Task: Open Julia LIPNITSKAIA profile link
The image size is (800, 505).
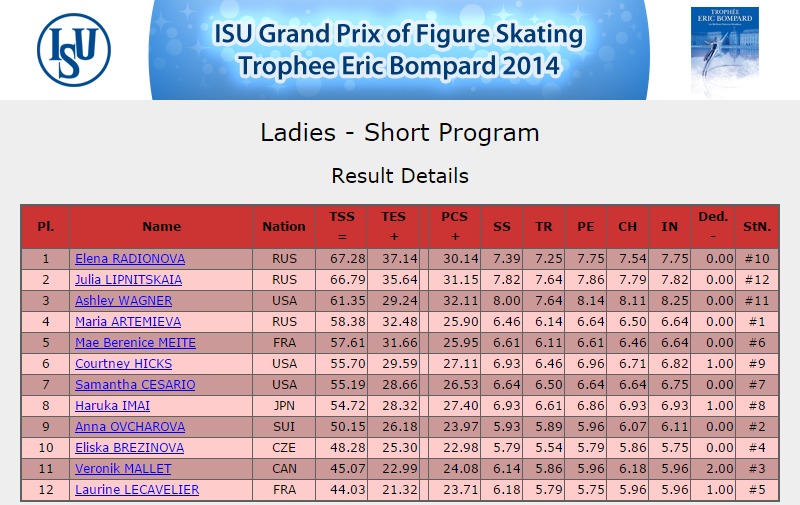Action: coord(129,280)
